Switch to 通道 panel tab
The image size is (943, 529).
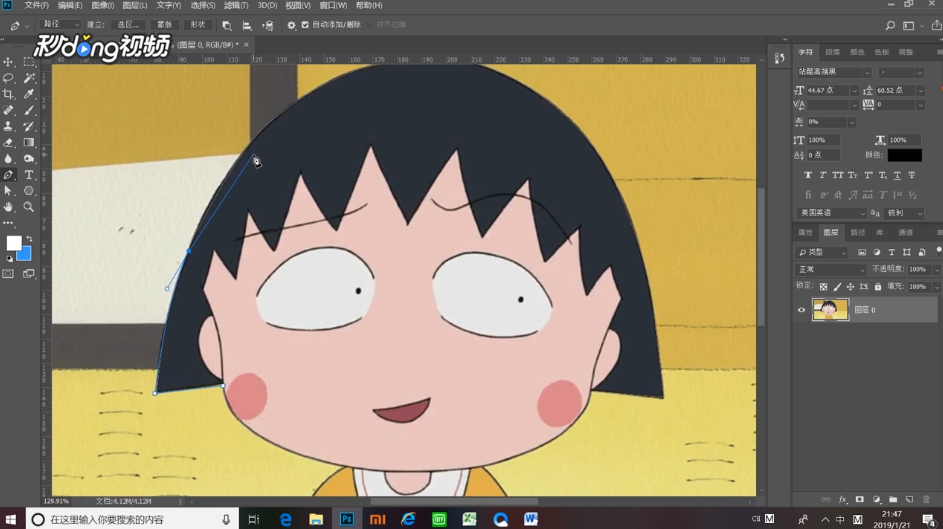coord(905,233)
